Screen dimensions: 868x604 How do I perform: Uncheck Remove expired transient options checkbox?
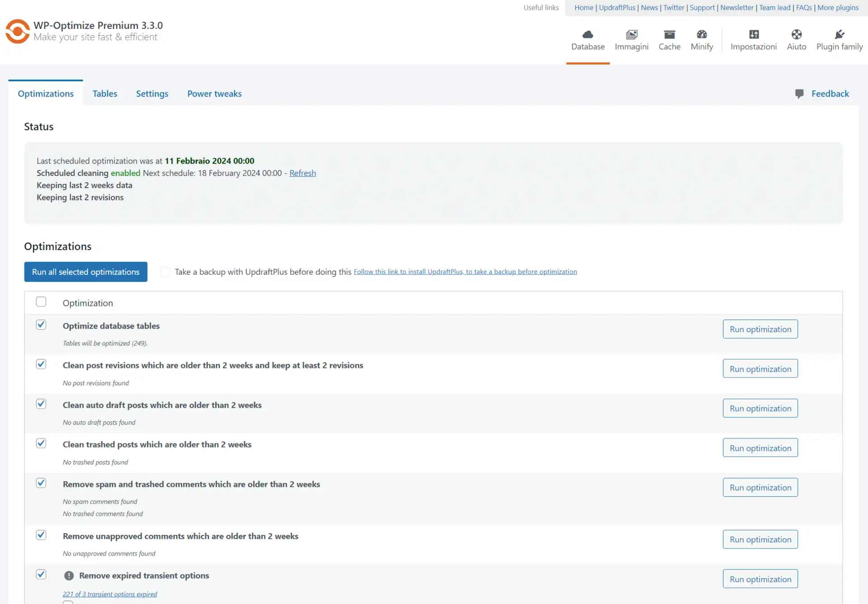(x=41, y=574)
